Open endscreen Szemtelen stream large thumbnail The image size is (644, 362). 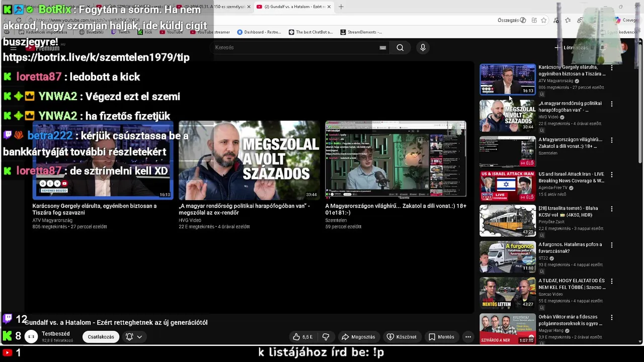point(395,160)
